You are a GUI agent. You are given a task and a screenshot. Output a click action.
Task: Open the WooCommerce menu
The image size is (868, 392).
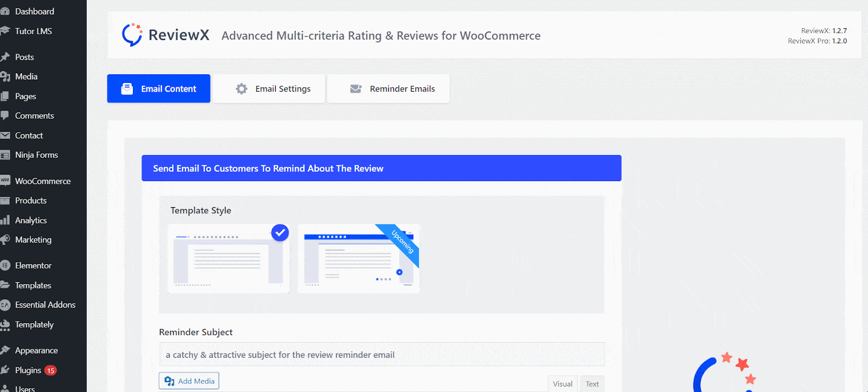[x=43, y=181]
